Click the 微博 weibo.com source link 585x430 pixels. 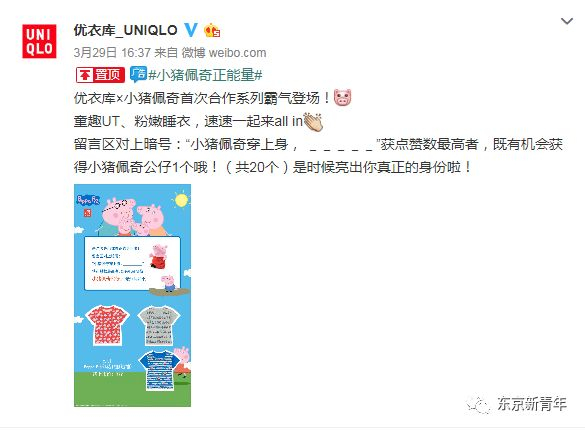tap(224, 53)
